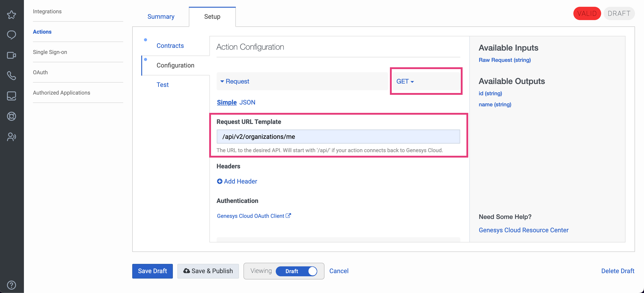Open the agent speaking sidebar icon

[12, 137]
